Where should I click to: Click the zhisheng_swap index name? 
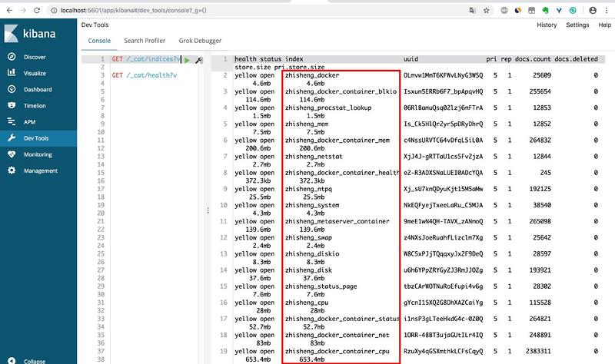[308, 237]
